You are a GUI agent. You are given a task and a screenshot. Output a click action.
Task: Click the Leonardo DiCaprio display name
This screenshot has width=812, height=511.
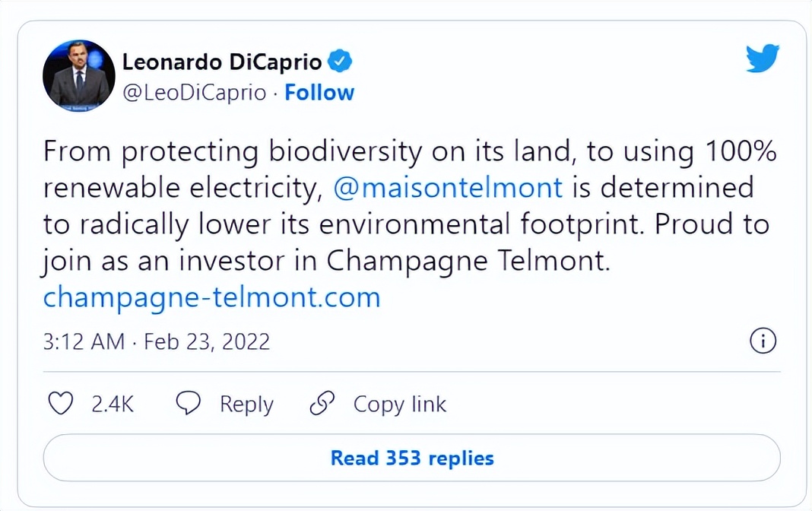point(222,62)
